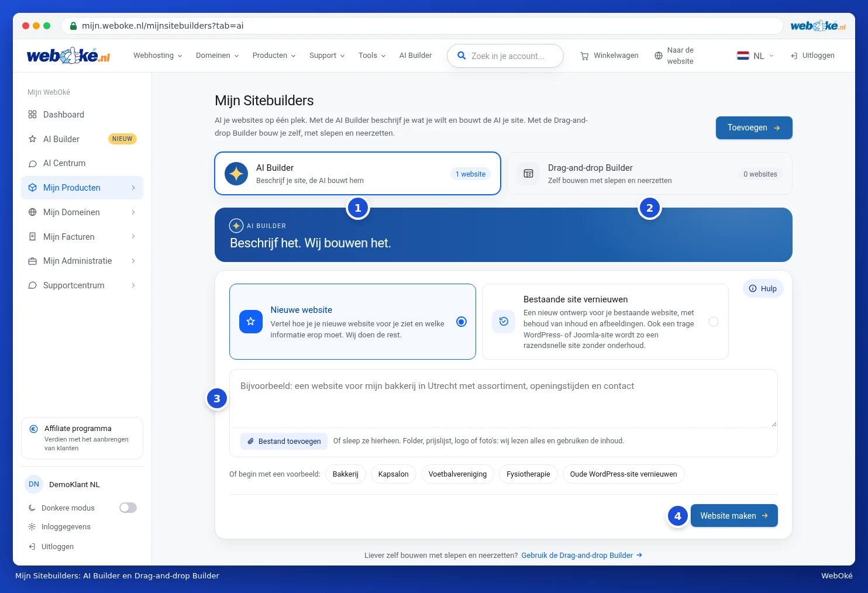Viewport: 868px width, 593px height.
Task: Switch to the AI Builder tab card
Action: pyautogui.click(x=357, y=174)
